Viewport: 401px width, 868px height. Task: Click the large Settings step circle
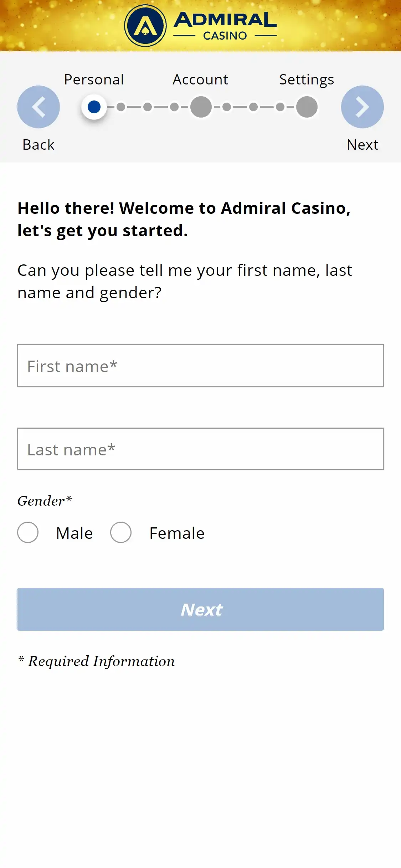(x=307, y=107)
